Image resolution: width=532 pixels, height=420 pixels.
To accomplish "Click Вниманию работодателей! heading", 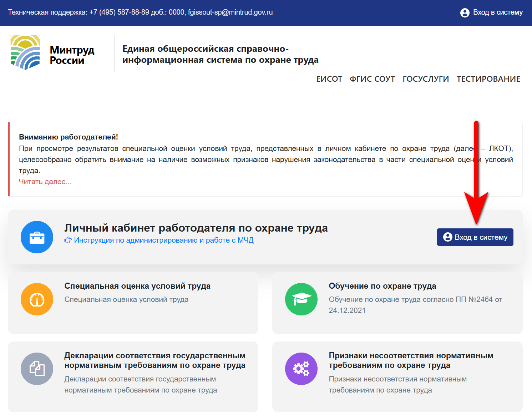I will (x=69, y=137).
